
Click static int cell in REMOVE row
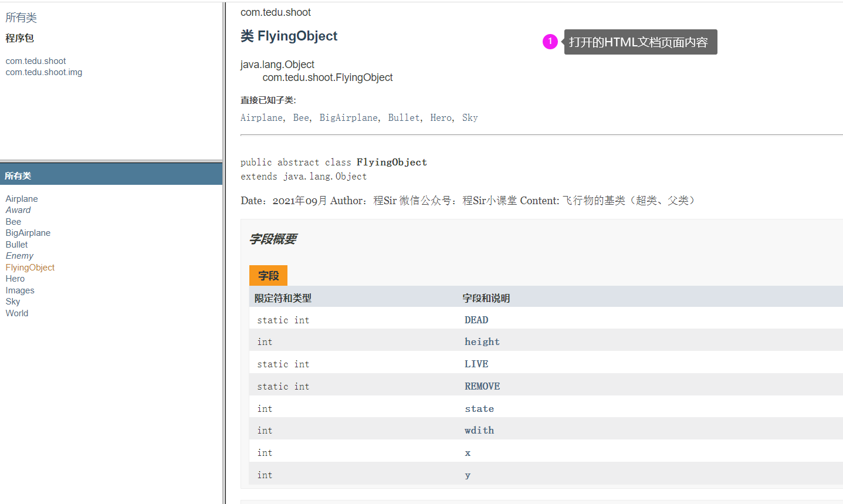click(x=283, y=387)
